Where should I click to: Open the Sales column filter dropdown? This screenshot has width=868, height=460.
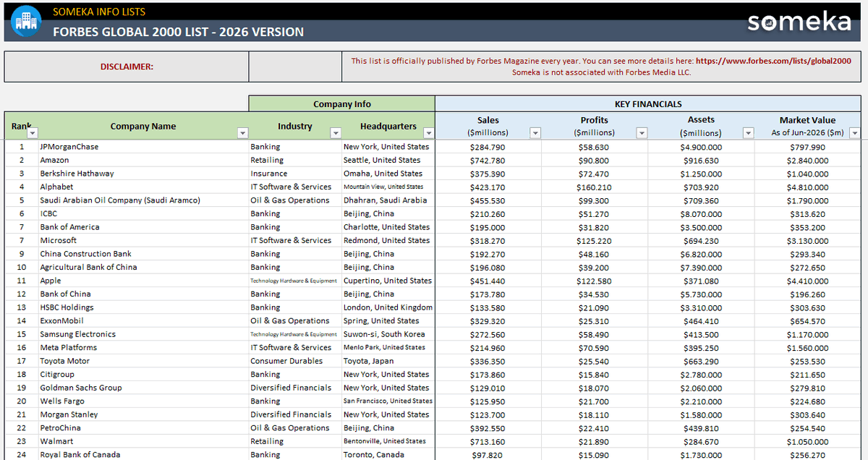535,133
